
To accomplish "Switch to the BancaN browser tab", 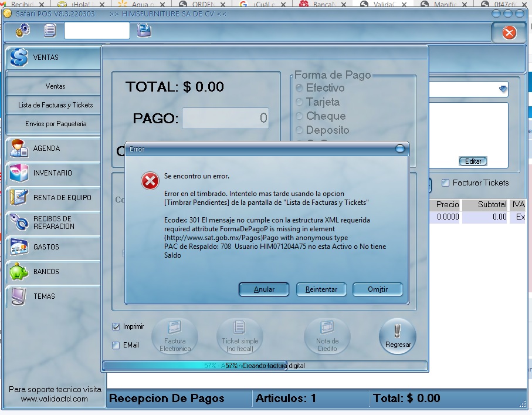I will coord(323,4).
